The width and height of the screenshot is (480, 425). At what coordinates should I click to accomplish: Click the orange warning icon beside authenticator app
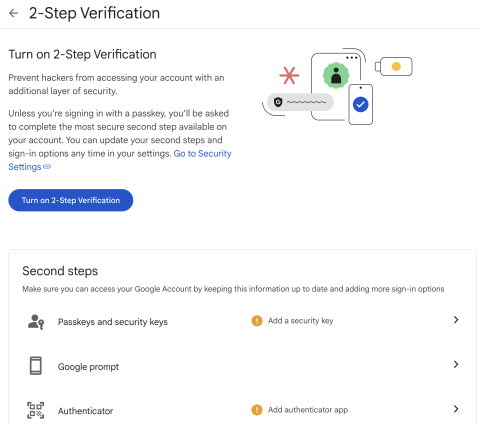click(257, 410)
